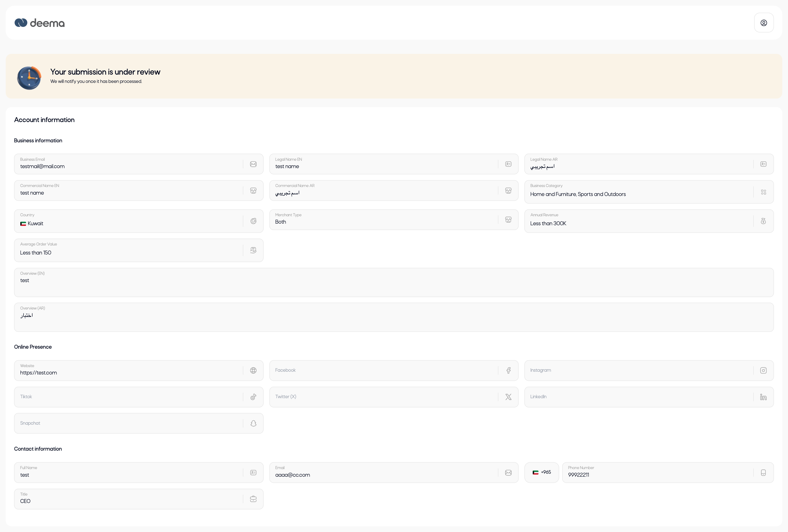Screen dimensions: 788x532
Task: Click the Phone Number input field
Action: tap(658, 474)
